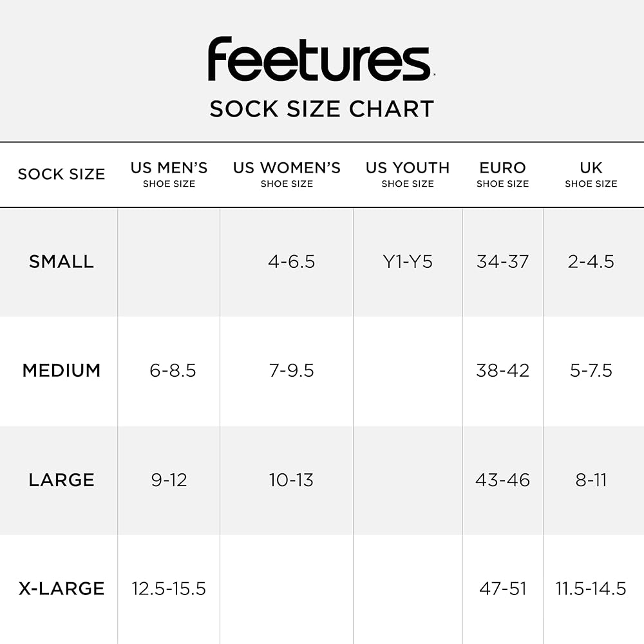Select the US MEN'S shoe size header
Image resolution: width=644 pixels, height=644 pixels.
[x=169, y=174]
